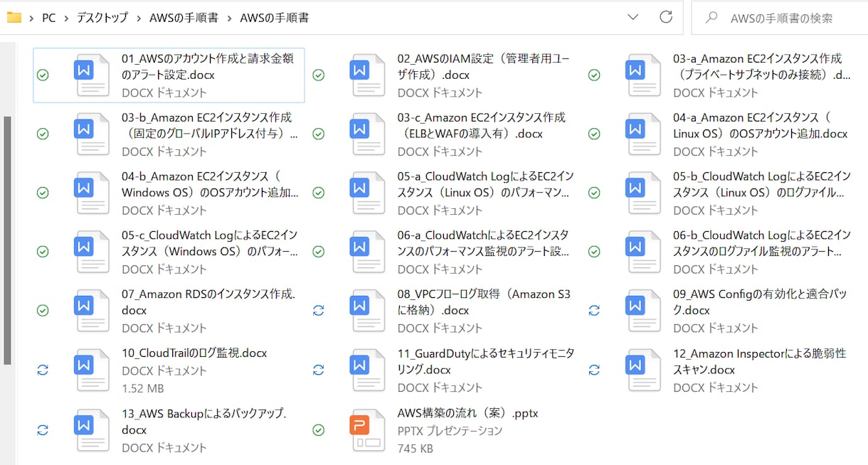Expand the chevron between the two AWSの手順書 breadcrumbs
Viewport: 868px width, 465px height.
pyautogui.click(x=229, y=18)
